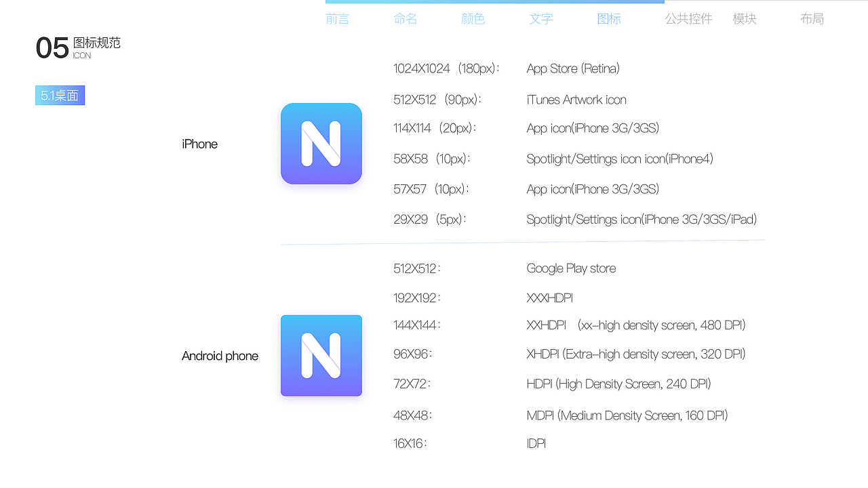Image resolution: width=868 pixels, height=488 pixels.
Task: Click the 05 图标规范 heading
Action: tap(78, 47)
